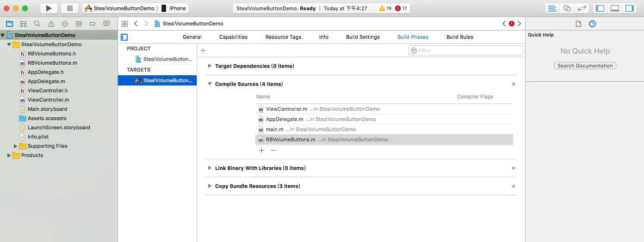Open the Project navigator folder icon
Viewport: 644px width, 242px height.
click(9, 24)
